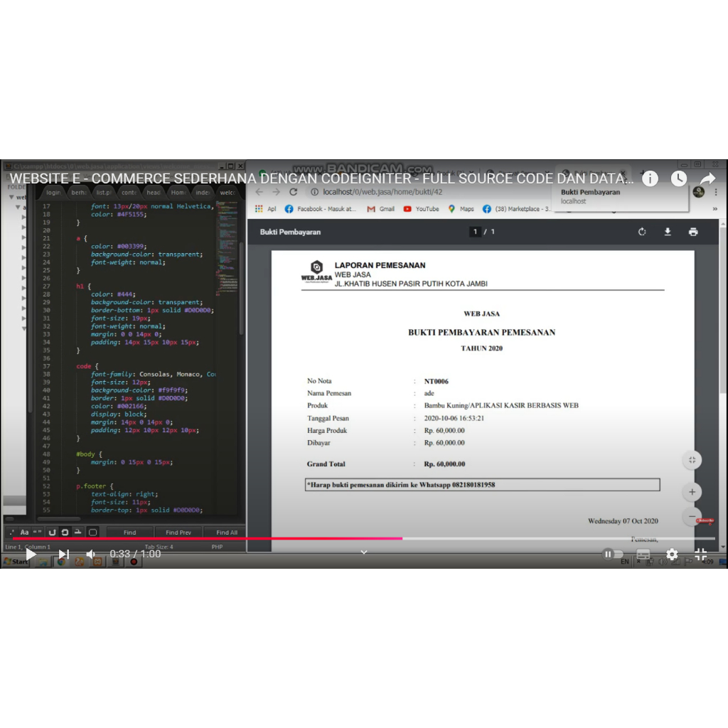Open Facebook bookmark in bookmarks bar
Image resolution: width=728 pixels, height=728 pixels.
(321, 209)
